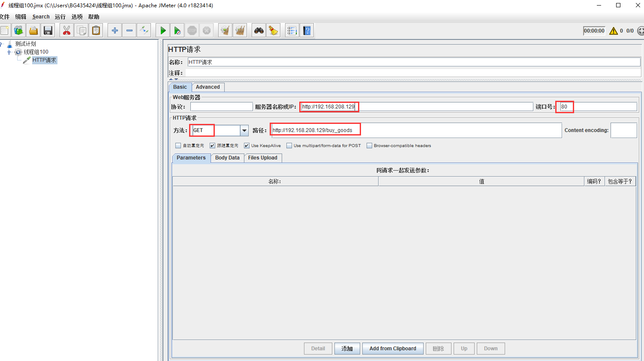Clear results with single broom icon
The image size is (644, 361).
(x=226, y=30)
